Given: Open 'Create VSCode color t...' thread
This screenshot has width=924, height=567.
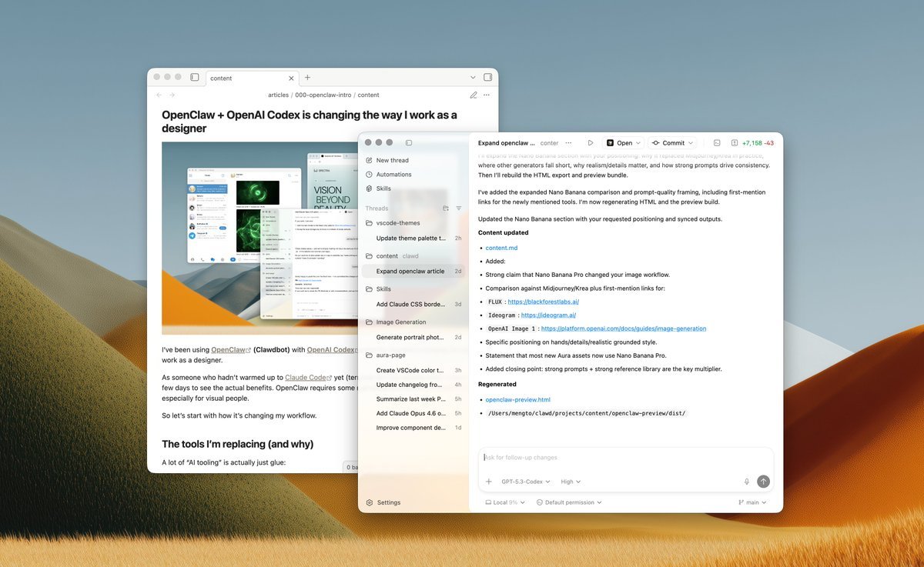Looking at the screenshot, I should pos(413,370).
